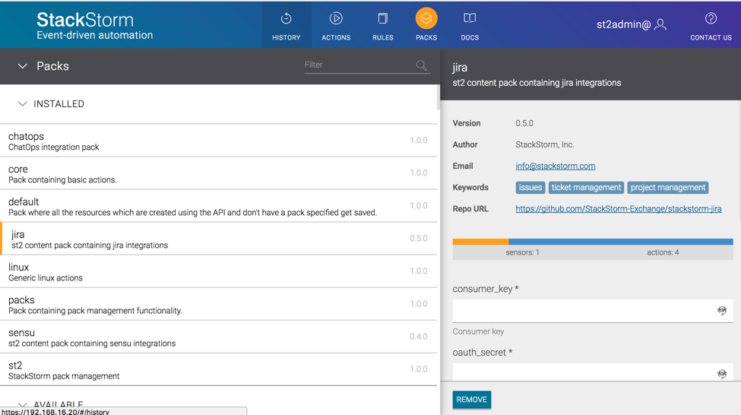Reveal the oauth_secret value

point(722,374)
